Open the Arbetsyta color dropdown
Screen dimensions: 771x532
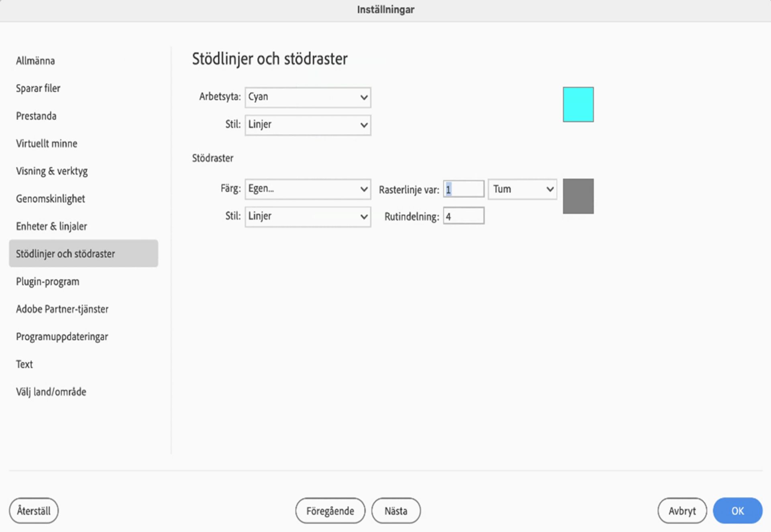tap(308, 97)
